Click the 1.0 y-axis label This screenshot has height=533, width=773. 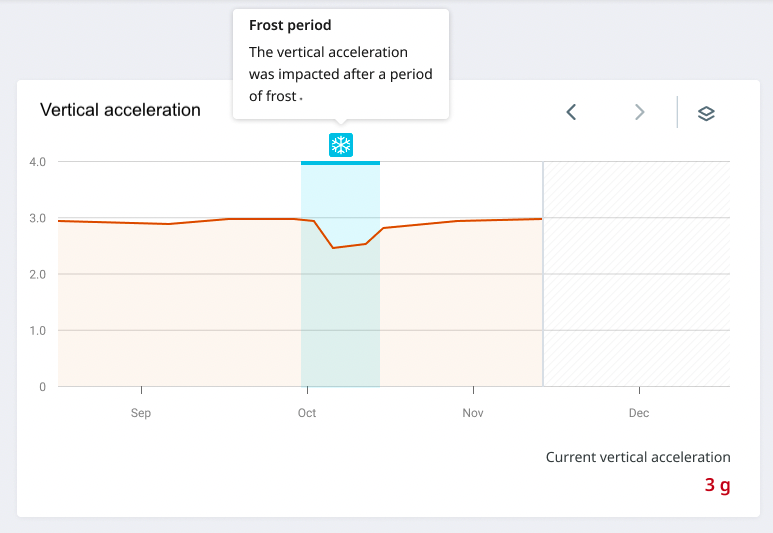pos(38,330)
